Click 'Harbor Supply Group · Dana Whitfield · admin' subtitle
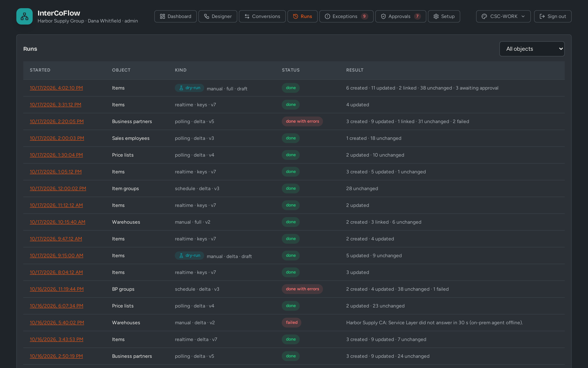The width and height of the screenshot is (588, 368). [88, 21]
